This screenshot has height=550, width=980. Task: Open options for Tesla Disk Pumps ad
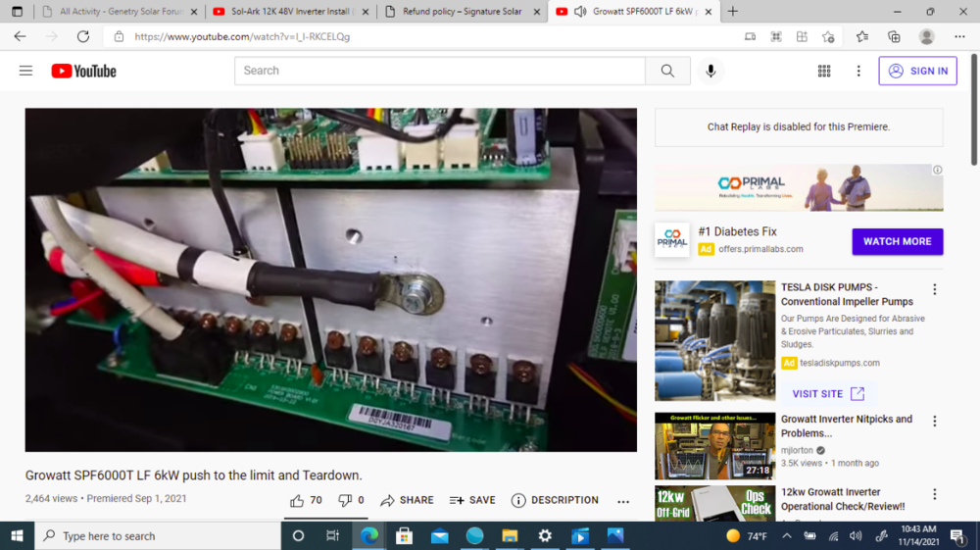pos(934,289)
